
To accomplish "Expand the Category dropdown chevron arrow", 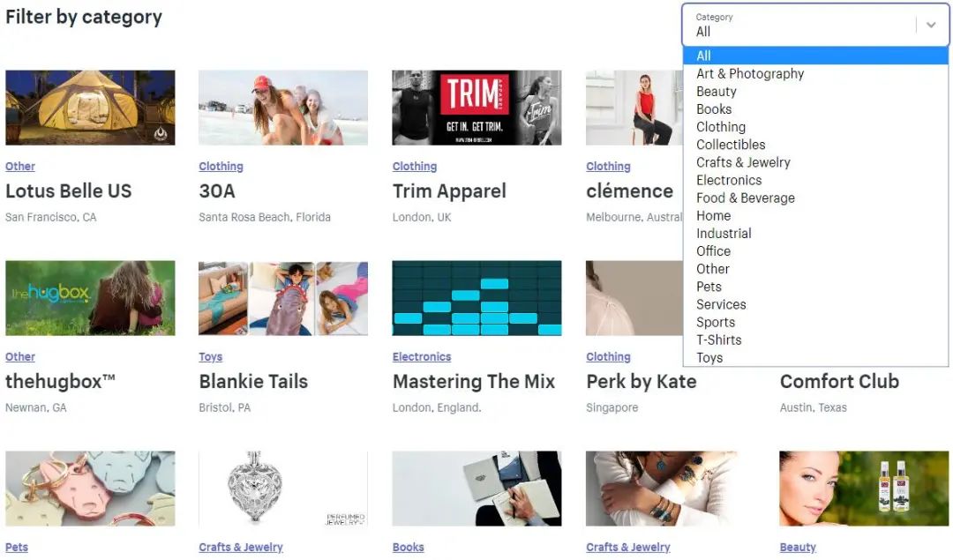I will coord(931,25).
